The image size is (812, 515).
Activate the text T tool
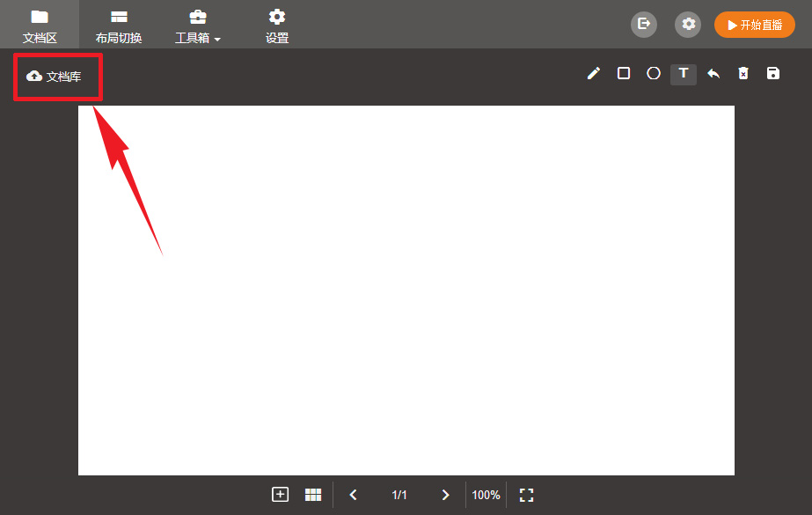click(684, 74)
